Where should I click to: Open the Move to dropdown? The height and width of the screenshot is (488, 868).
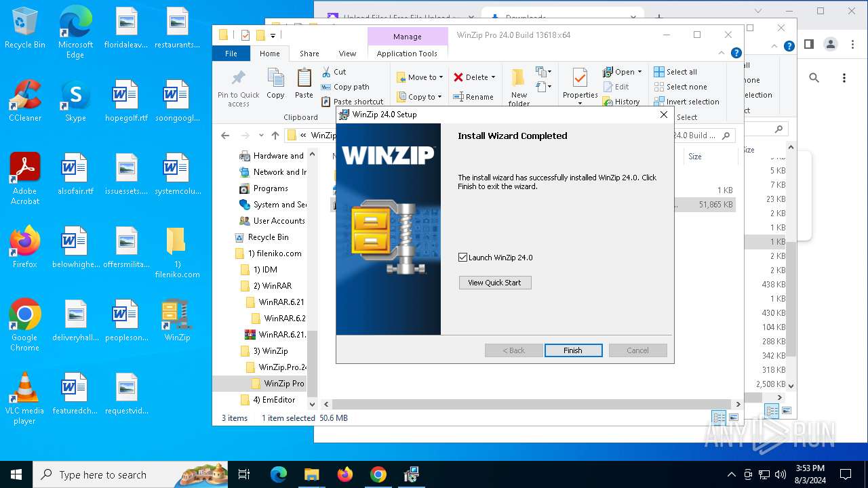[420, 77]
